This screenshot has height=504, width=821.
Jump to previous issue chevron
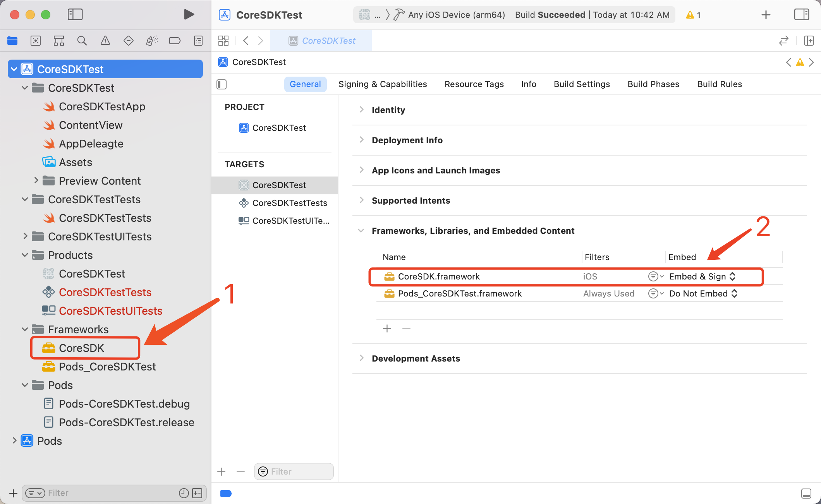789,62
